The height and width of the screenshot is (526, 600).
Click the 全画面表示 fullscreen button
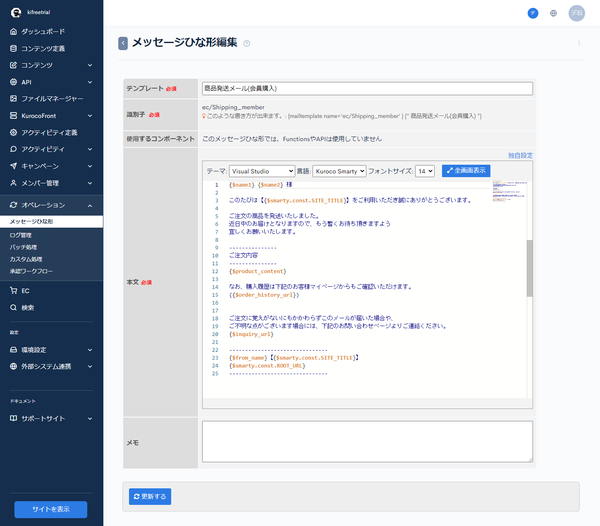click(x=466, y=171)
